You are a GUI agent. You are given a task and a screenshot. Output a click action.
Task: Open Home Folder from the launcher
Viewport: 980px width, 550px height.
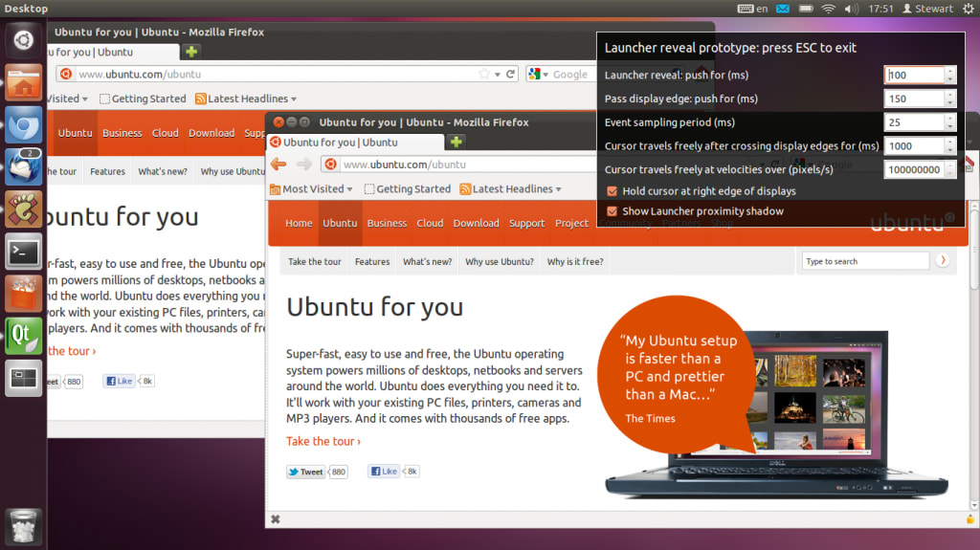[23, 82]
